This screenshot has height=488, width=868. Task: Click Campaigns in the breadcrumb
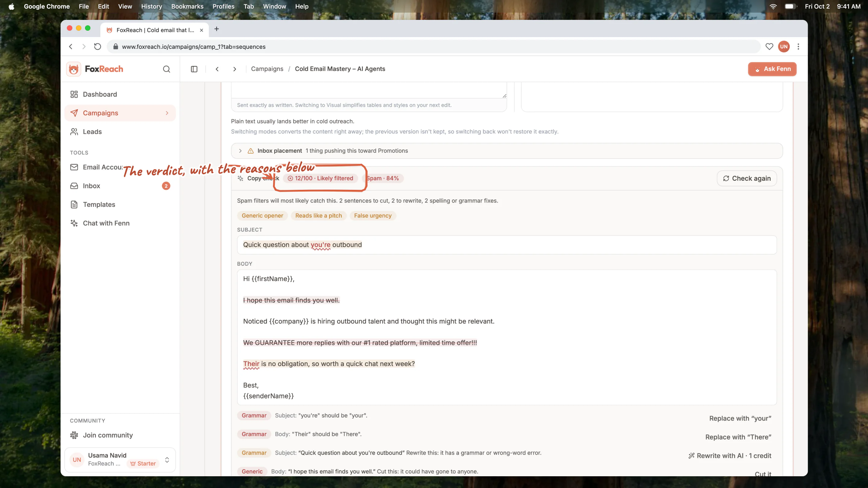pyautogui.click(x=267, y=69)
